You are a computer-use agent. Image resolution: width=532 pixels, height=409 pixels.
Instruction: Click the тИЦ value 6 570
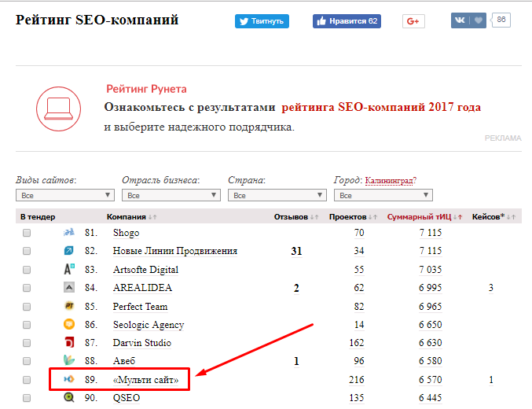click(430, 380)
